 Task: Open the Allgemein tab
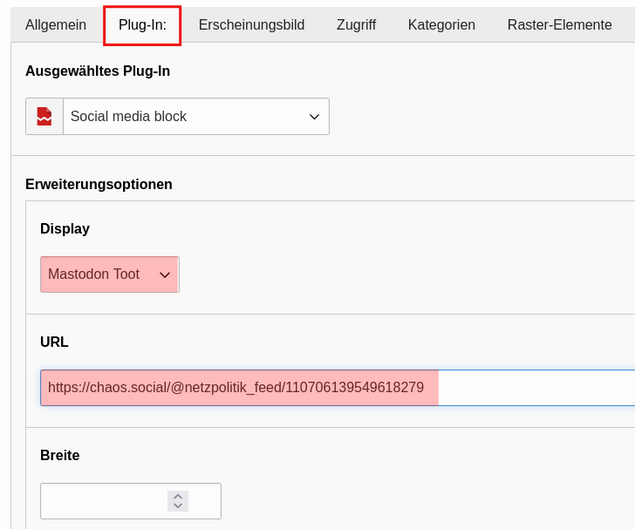(x=56, y=24)
